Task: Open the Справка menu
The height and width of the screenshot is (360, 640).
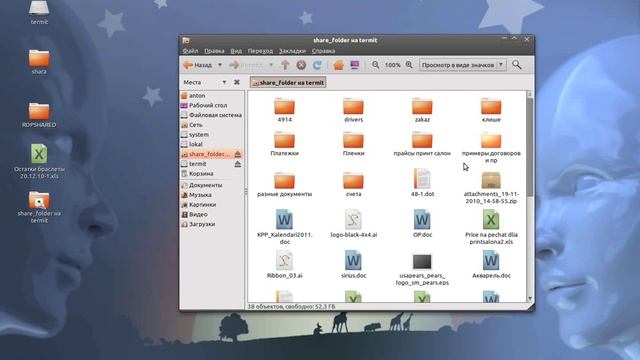Action: tap(323, 51)
